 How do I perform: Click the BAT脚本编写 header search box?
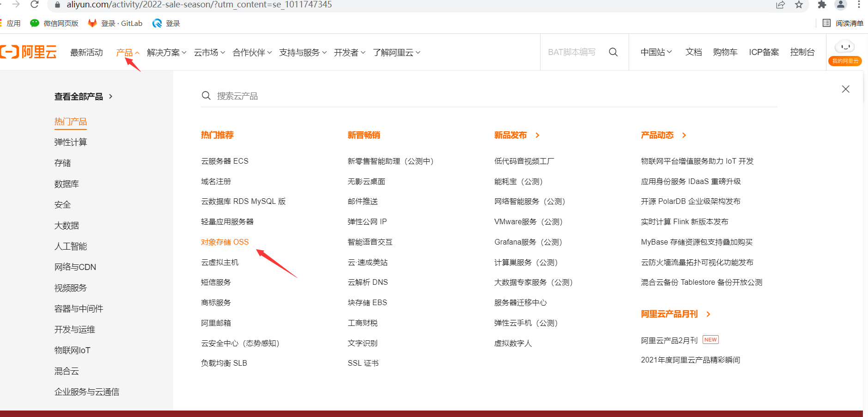point(572,52)
